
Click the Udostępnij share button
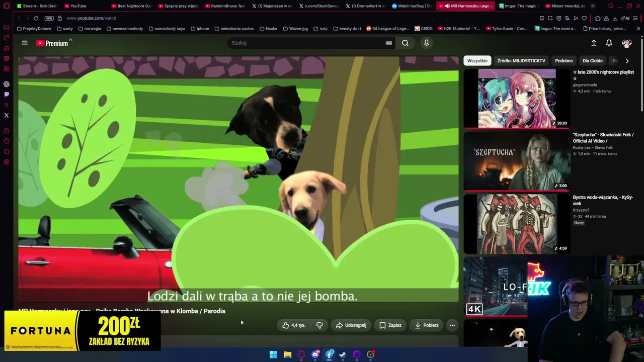click(351, 325)
